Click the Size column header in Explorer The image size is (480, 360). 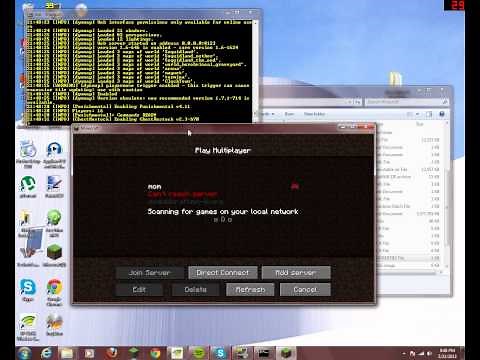[420, 124]
